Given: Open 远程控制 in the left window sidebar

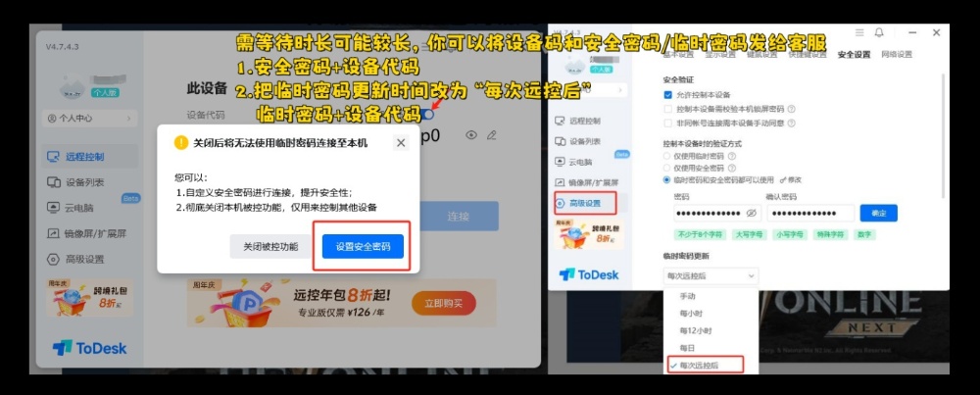Looking at the screenshot, I should coord(89,156).
